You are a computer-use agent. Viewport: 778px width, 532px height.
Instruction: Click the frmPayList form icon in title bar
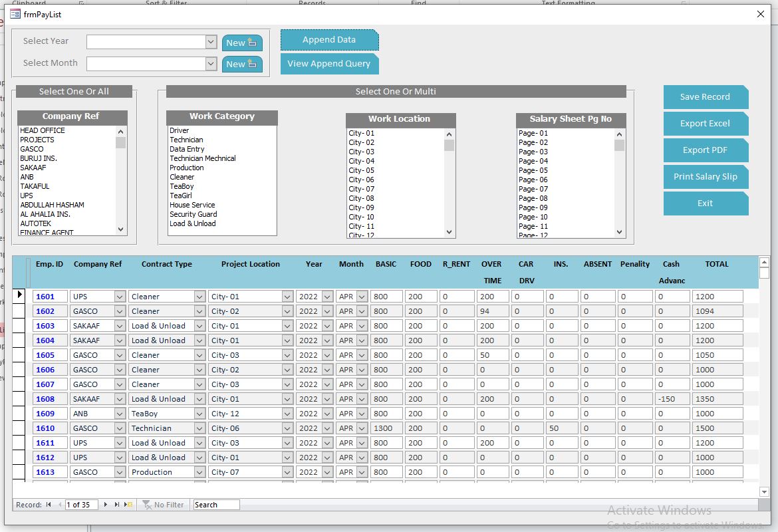14,13
